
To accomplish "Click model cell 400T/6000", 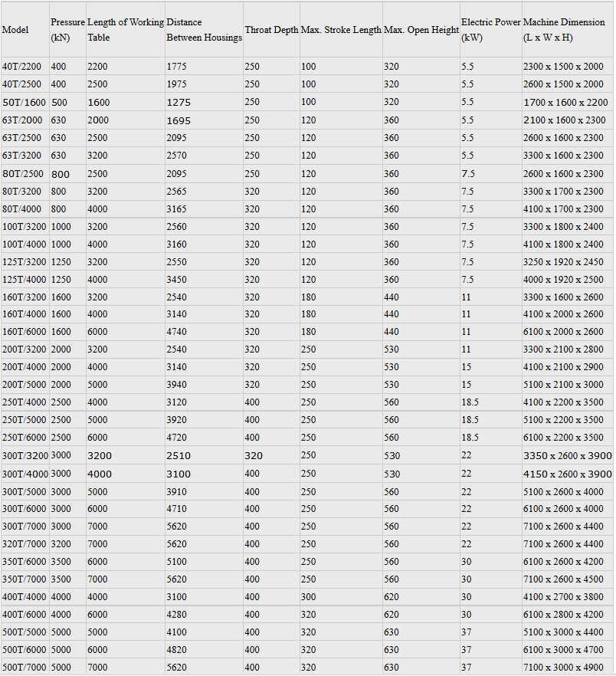I will [x=25, y=615].
